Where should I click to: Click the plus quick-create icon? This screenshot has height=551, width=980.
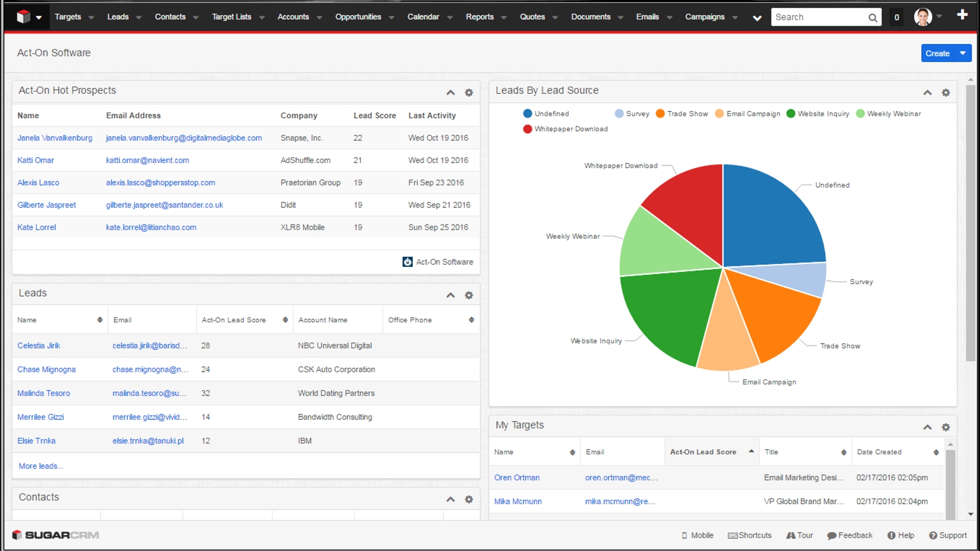[x=962, y=15]
